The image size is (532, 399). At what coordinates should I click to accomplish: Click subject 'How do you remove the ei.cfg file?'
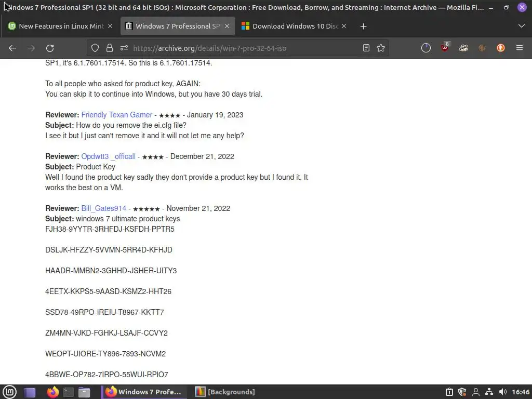(131, 125)
